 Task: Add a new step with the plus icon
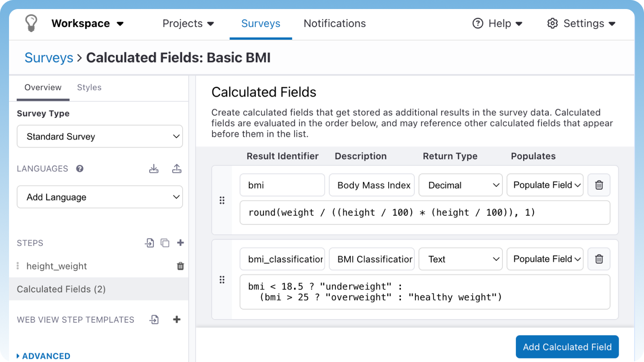tap(180, 243)
